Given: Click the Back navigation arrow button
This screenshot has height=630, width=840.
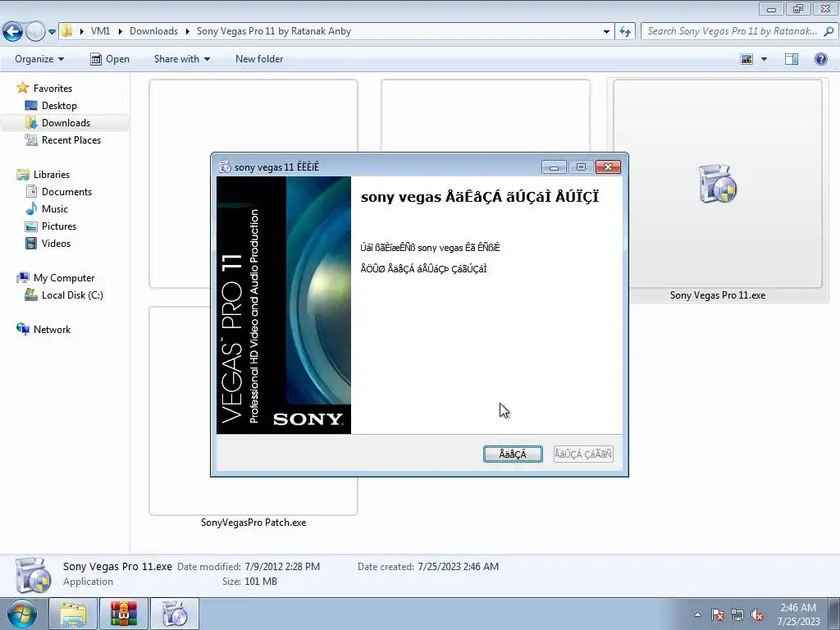Looking at the screenshot, I should (x=13, y=31).
